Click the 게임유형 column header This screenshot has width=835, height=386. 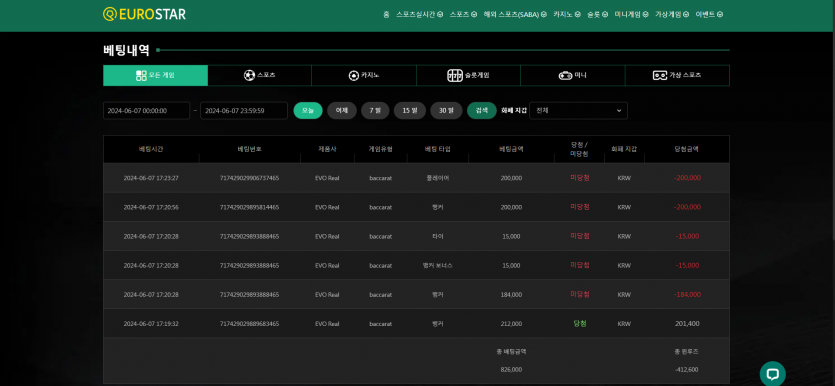pos(380,149)
